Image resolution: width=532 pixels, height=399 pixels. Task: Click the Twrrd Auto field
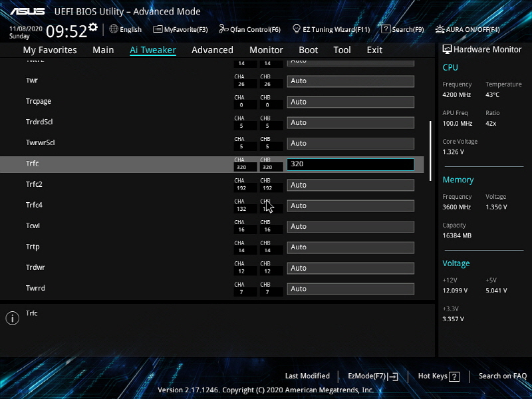pos(350,289)
